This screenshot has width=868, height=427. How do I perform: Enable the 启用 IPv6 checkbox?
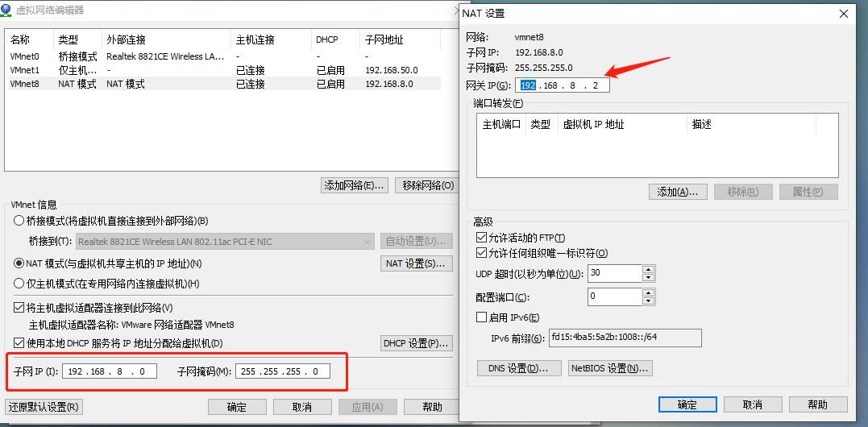pyautogui.click(x=480, y=317)
